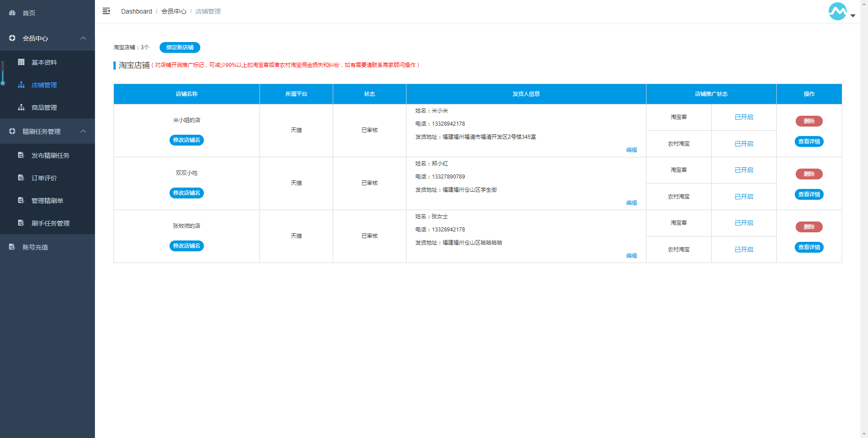
Task: Click the 商品管理 sitemap icon
Action: pos(21,108)
